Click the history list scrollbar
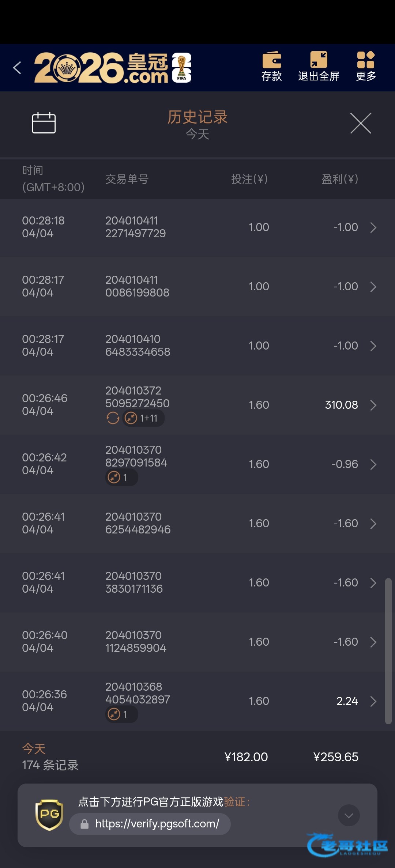This screenshot has height=868, width=395. [x=388, y=651]
